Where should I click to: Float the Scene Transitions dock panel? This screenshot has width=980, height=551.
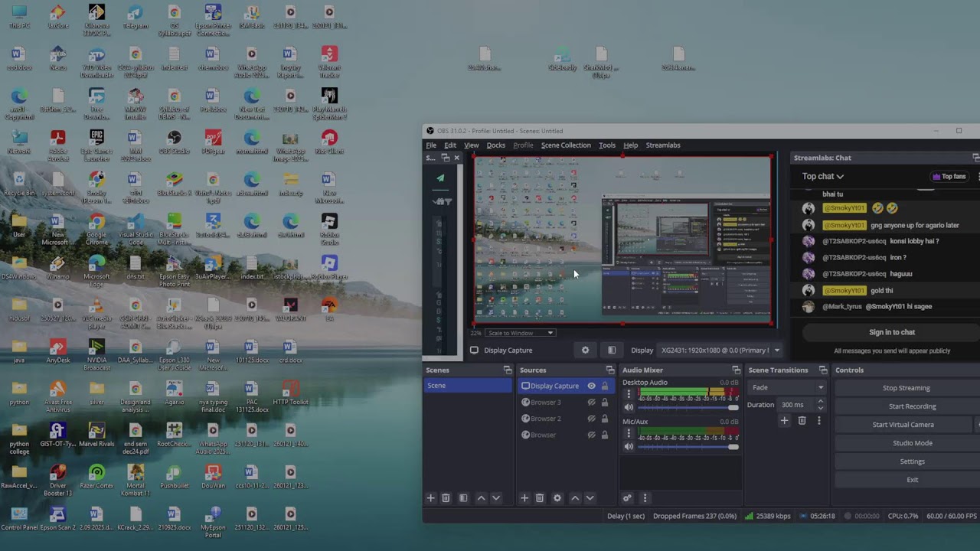coord(823,370)
